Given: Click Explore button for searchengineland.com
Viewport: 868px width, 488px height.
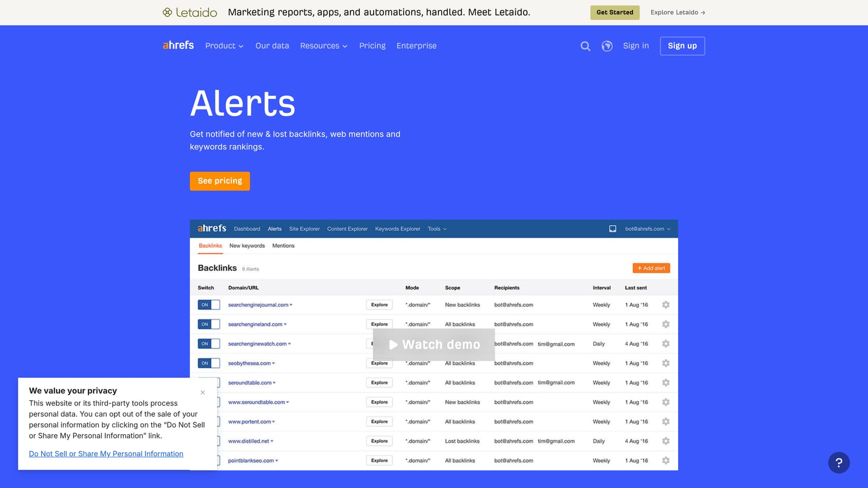Looking at the screenshot, I should pos(379,324).
